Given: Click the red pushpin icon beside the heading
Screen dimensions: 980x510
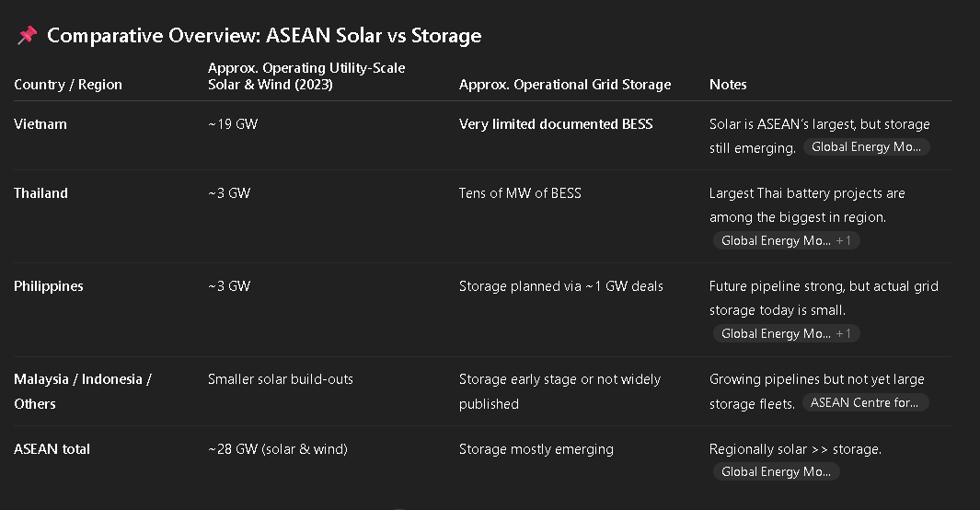Looking at the screenshot, I should (27, 36).
